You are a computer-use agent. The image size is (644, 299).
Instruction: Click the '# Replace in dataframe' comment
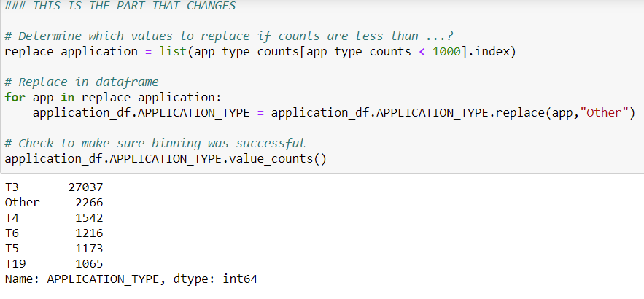pos(82,82)
